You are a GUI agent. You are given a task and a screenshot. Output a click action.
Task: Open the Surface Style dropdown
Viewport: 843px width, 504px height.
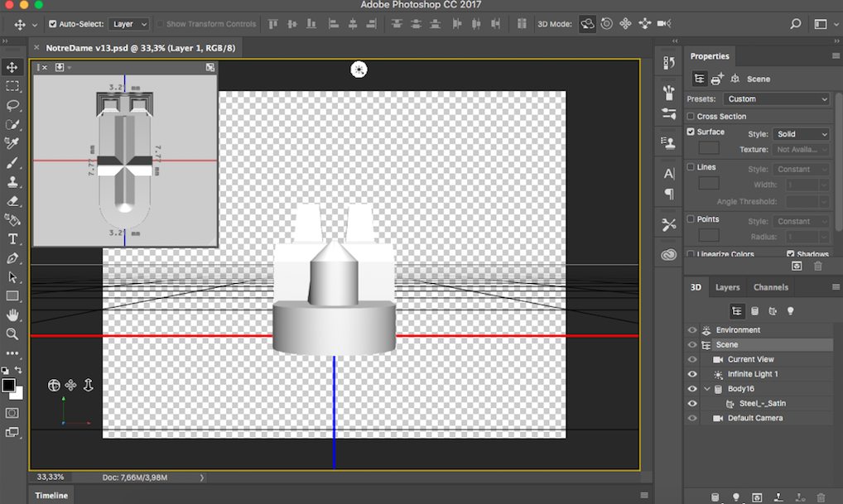(x=801, y=134)
